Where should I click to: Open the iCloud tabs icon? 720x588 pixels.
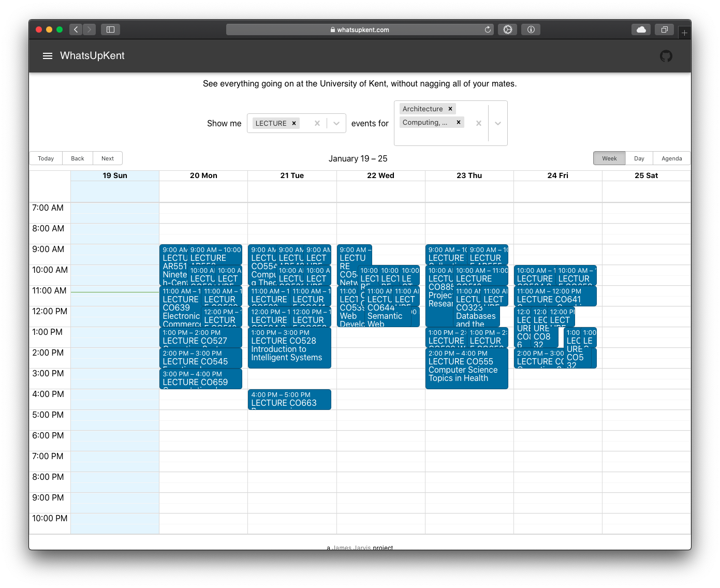coord(641,30)
